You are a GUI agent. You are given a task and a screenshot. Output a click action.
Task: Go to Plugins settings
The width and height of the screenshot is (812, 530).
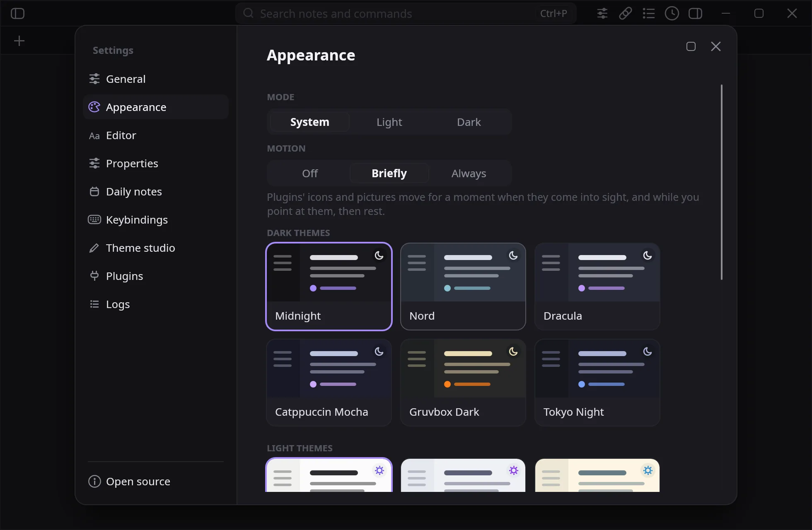(x=156, y=276)
